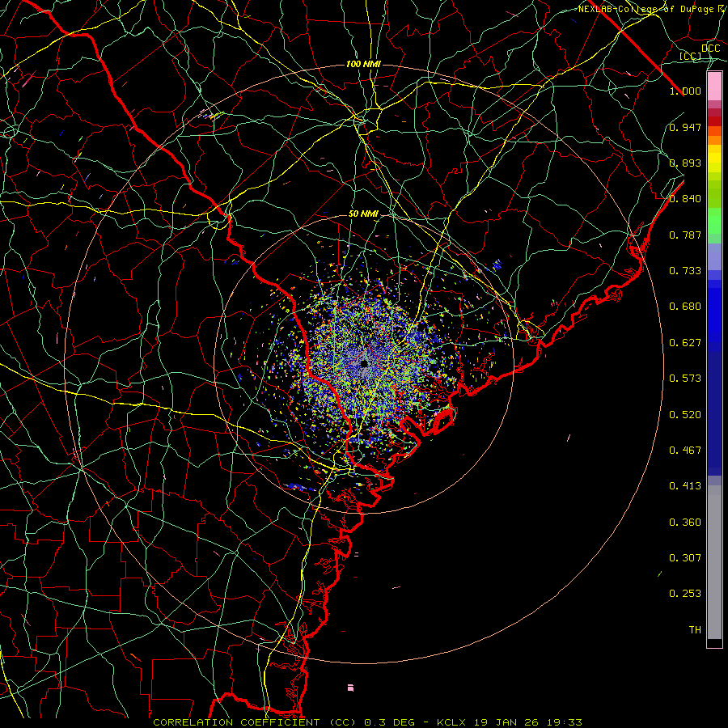Click the 0.520 scale value

point(685,415)
